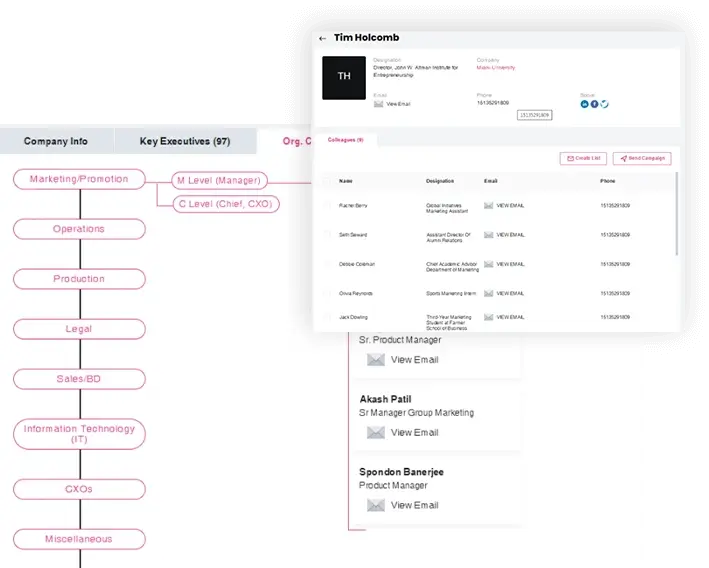Click the colleagues table vertical scrollbar

click(x=677, y=215)
